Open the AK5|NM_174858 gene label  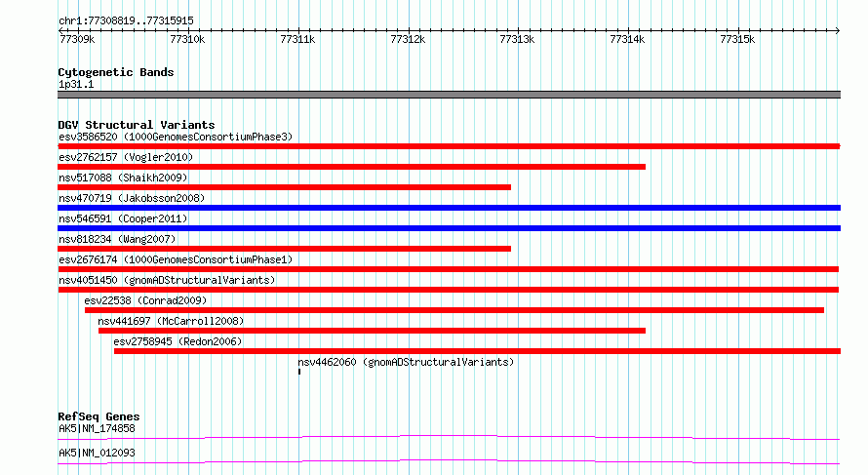pyautogui.click(x=97, y=428)
